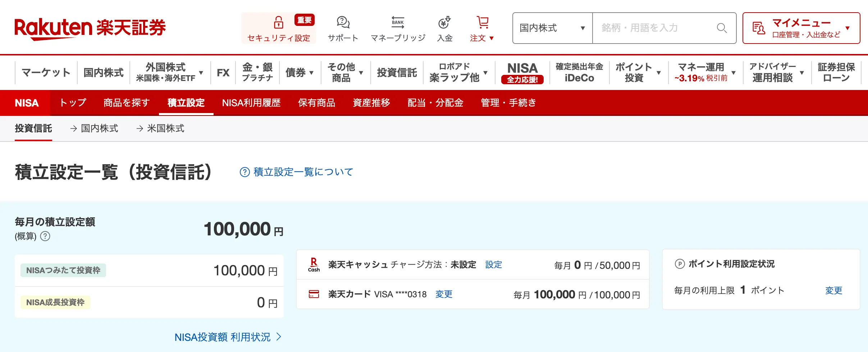The width and height of the screenshot is (868, 352).
Task: Click the サポート question mark icon
Action: point(343,22)
